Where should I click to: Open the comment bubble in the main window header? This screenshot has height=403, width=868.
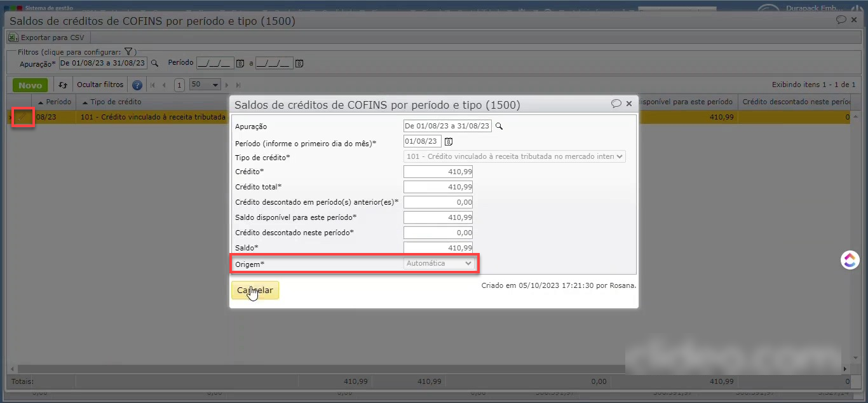(x=841, y=20)
